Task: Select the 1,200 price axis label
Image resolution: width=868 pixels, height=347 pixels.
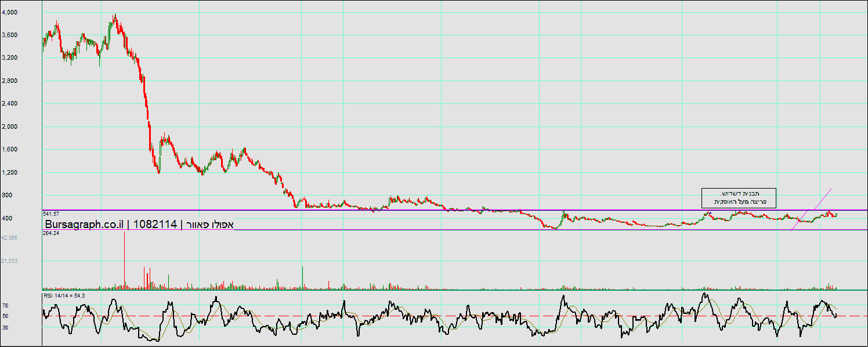Action: pyautogui.click(x=9, y=173)
